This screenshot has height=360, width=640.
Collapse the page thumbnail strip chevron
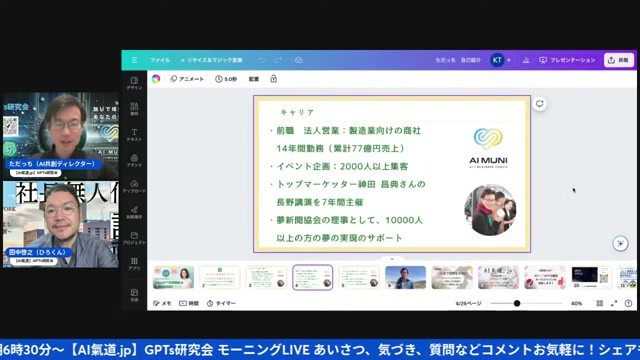(x=392, y=259)
